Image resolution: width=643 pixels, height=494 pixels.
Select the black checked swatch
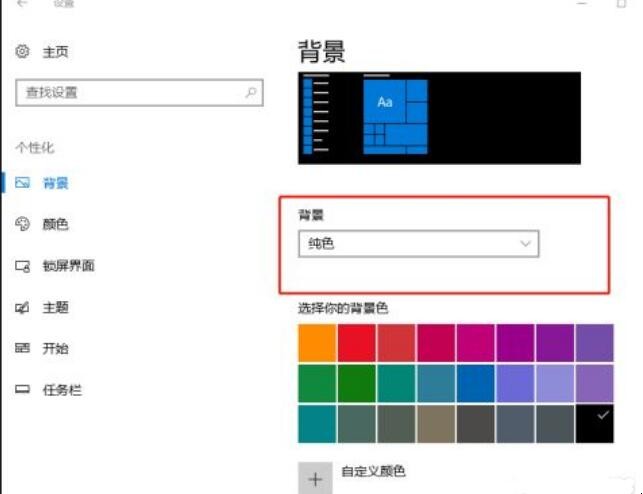point(595,424)
